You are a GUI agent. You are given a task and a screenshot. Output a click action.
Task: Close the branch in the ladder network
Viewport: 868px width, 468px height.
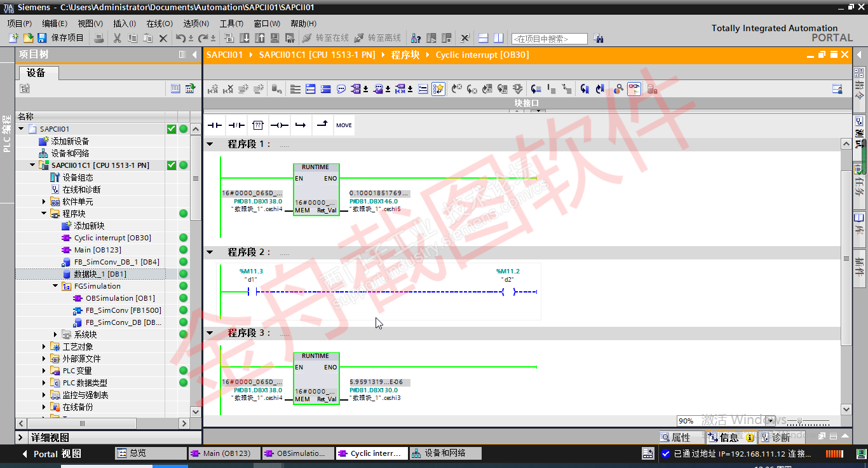click(323, 125)
